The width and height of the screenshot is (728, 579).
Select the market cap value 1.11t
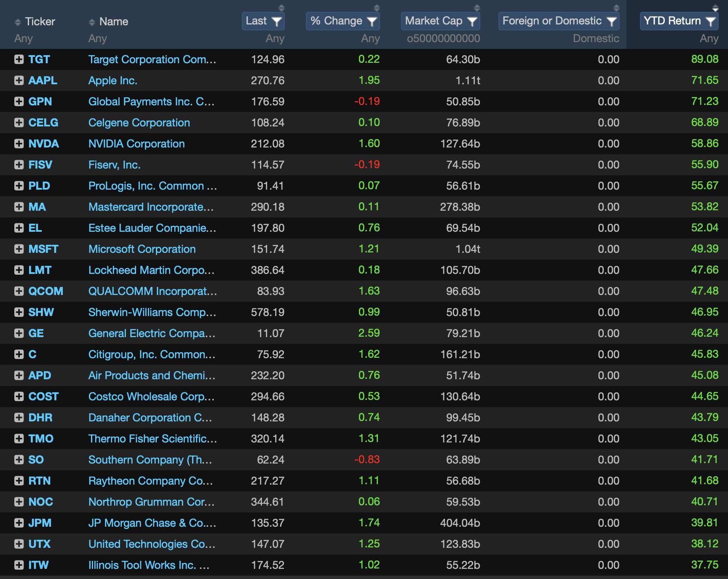point(468,80)
